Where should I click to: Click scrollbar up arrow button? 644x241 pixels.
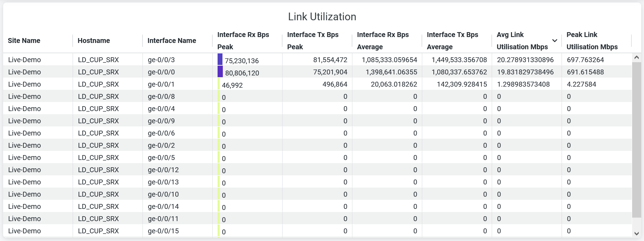(x=636, y=58)
